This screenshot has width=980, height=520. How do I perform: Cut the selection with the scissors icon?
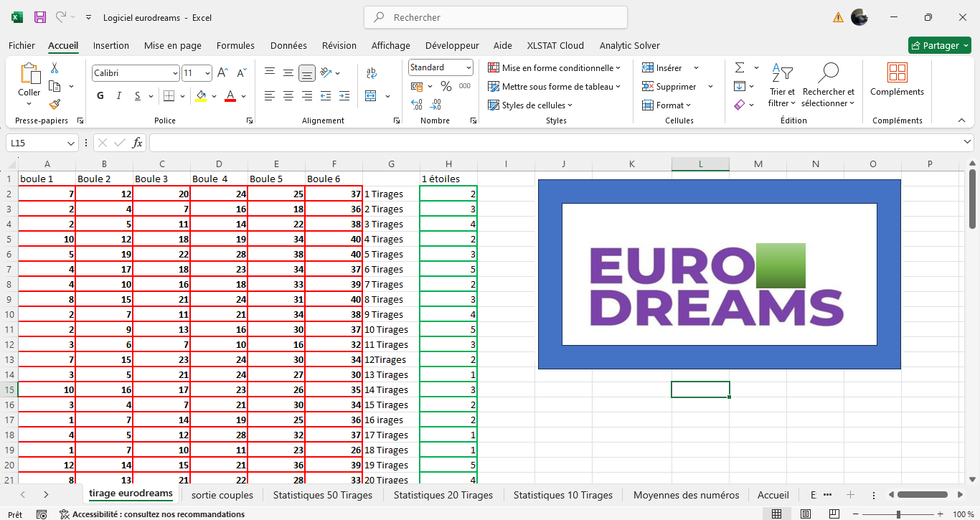[x=55, y=68]
